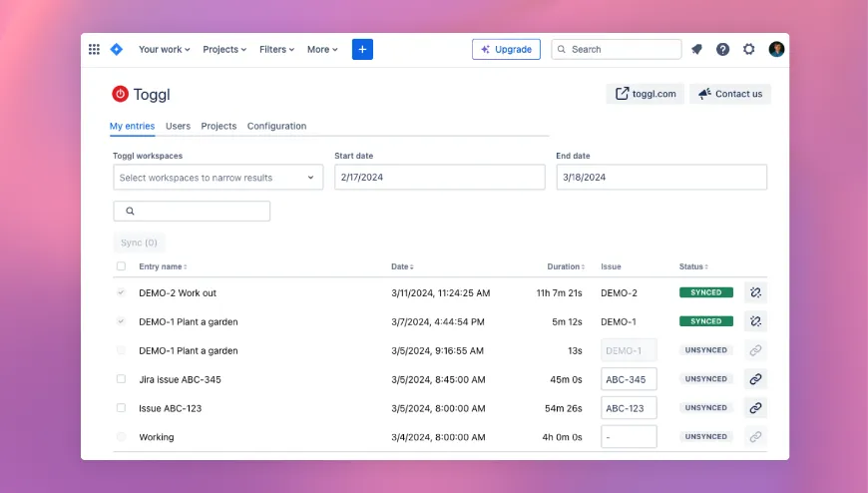Open the notifications bell icon

(x=696, y=49)
